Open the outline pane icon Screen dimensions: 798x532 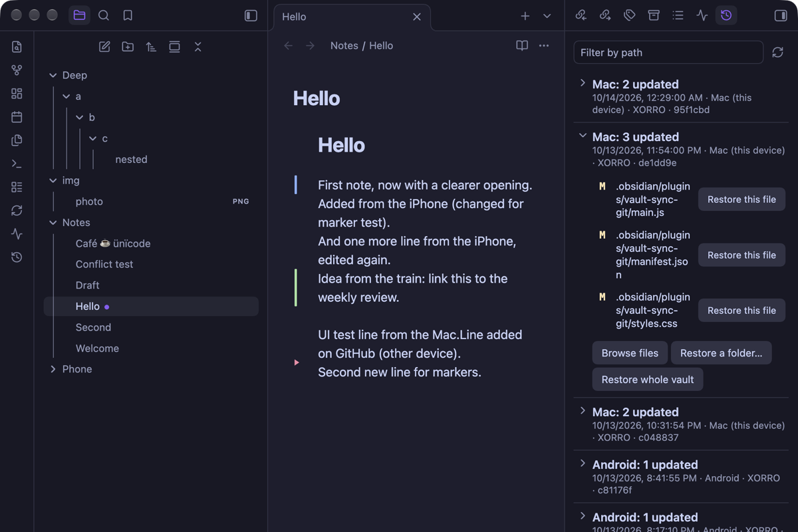click(678, 15)
